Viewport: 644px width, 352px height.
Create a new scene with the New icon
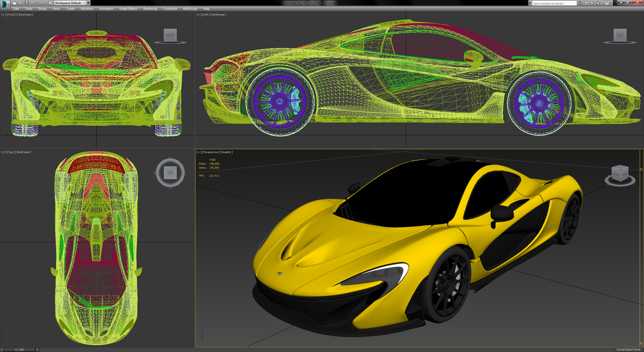(x=15, y=3)
